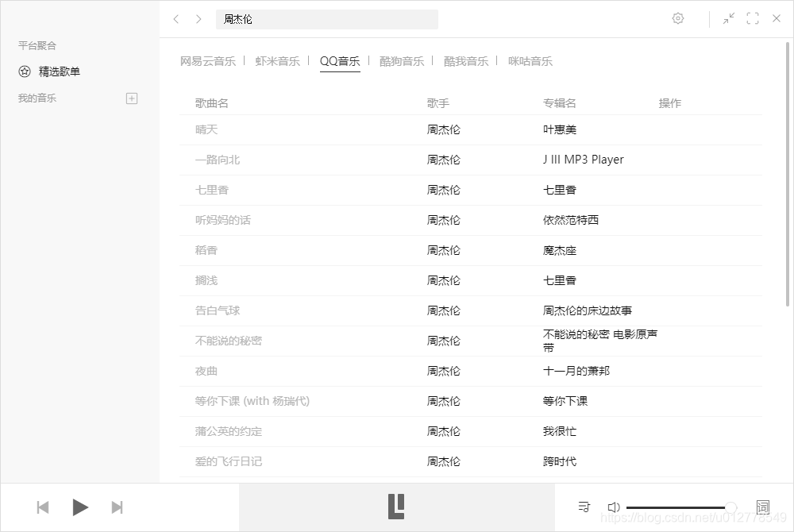Click the 歌曲名 column header
Image resolution: width=794 pixels, height=532 pixels.
[212, 103]
